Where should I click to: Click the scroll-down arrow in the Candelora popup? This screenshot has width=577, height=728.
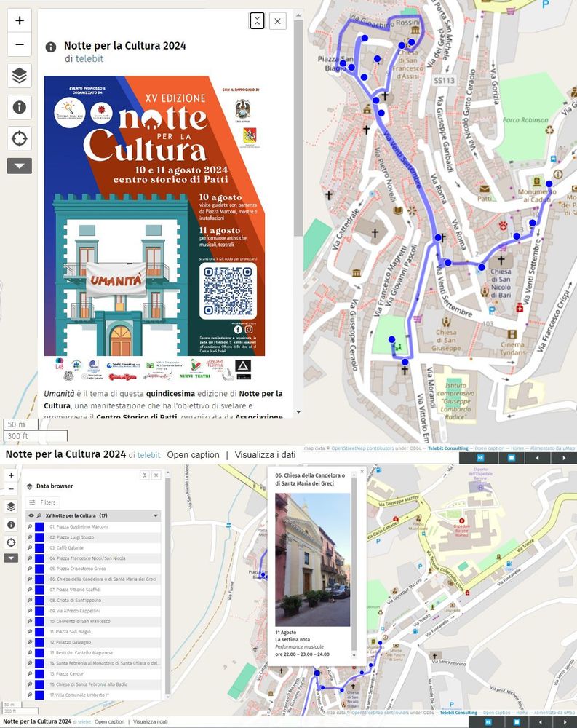[354, 656]
